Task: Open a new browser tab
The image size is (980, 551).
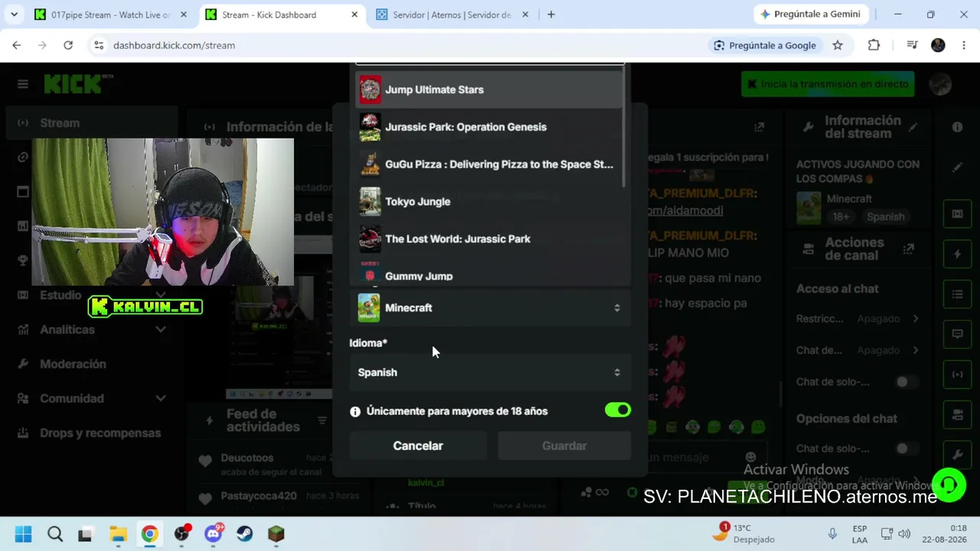Action: [x=550, y=15]
